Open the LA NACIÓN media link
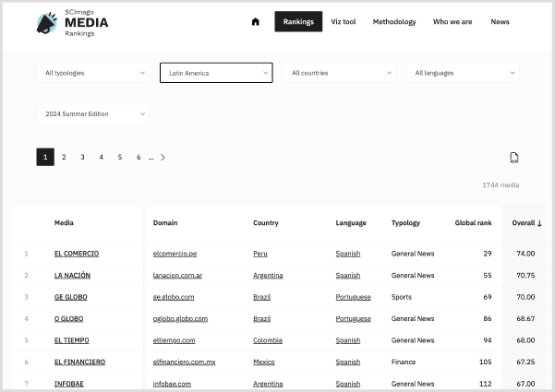The image size is (555, 392). pyautogui.click(x=72, y=276)
